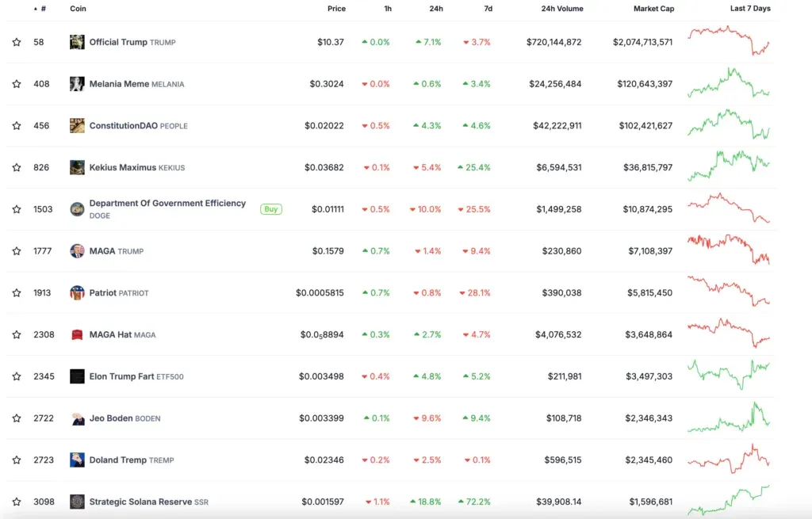Click the Kekius Maximus coin icon

pyautogui.click(x=77, y=167)
